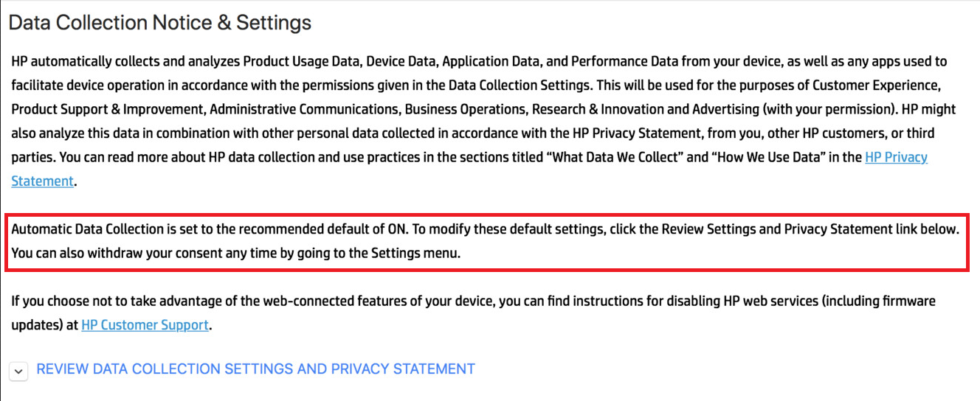Viewport: 980px width, 401px height.
Task: Click the wrapped 'Statement' link text
Action: click(43, 181)
